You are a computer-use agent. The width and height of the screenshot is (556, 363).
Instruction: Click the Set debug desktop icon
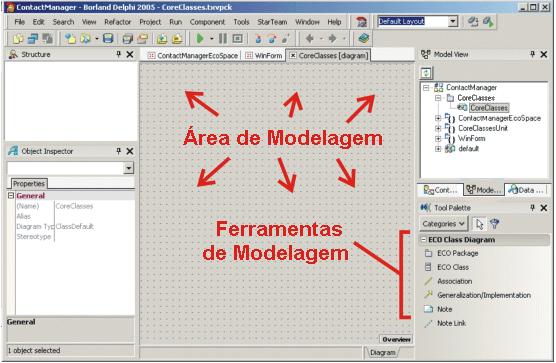[x=489, y=22]
